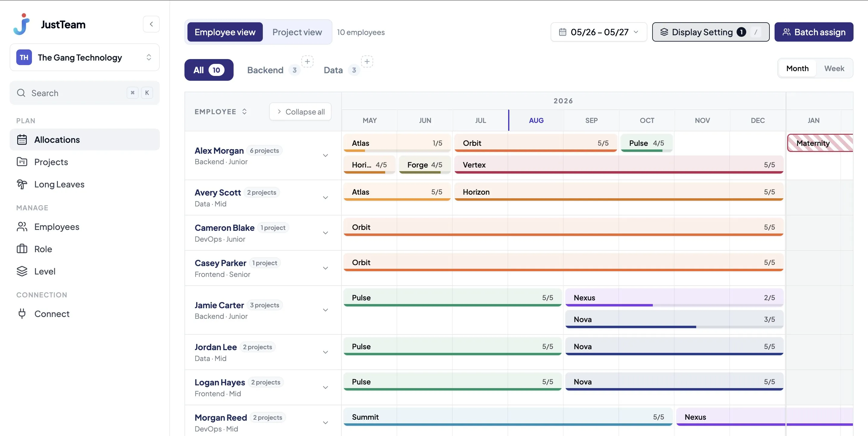Open the Alex Morgan employee name link
This screenshot has width=868, height=436.
click(x=219, y=150)
